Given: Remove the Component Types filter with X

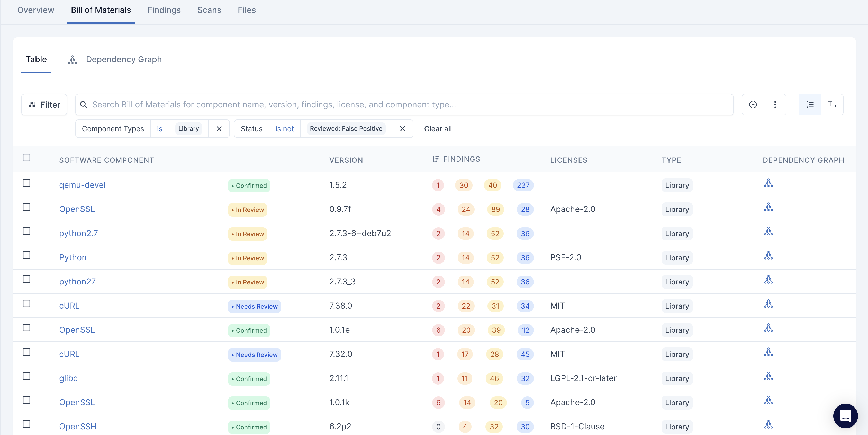Looking at the screenshot, I should point(219,129).
